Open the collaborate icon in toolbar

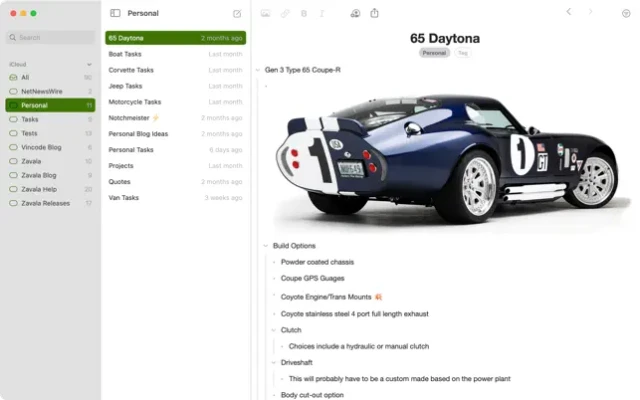(355, 13)
